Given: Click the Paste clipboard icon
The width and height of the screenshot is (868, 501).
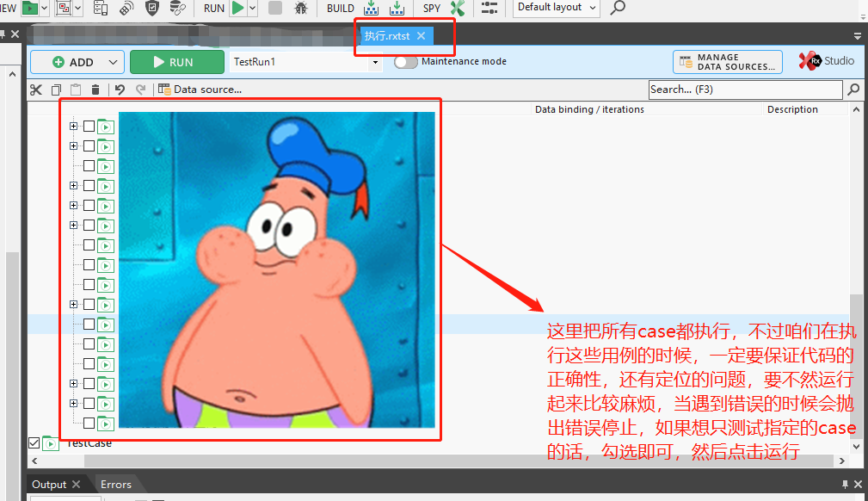Looking at the screenshot, I should pos(76,90).
